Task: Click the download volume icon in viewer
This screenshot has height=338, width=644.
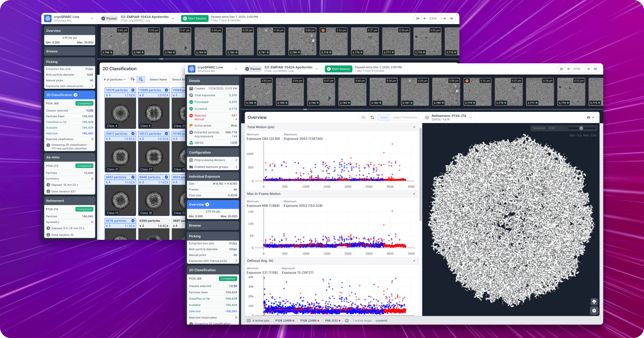Action: coord(594,302)
